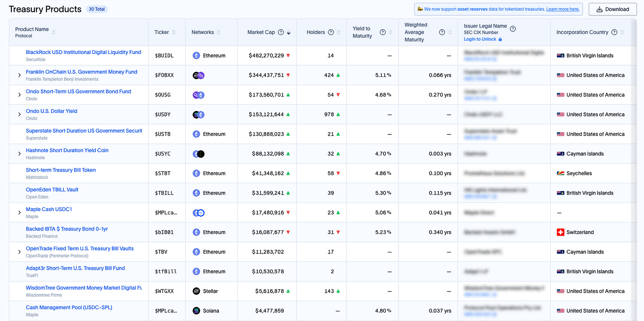Expand the Maple Cash USDC1 row

click(x=19, y=213)
